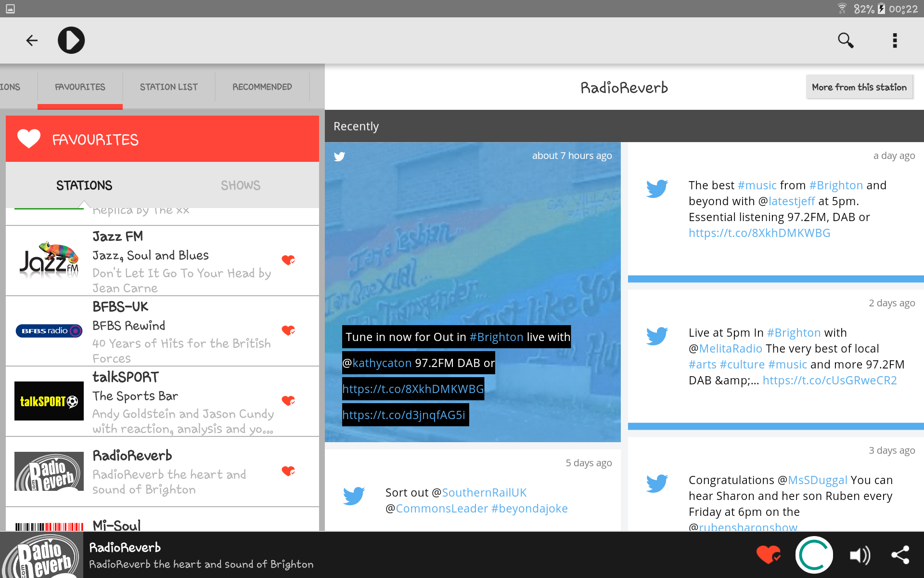Click the loading play button in player bar
The image size is (924, 578).
(x=814, y=555)
